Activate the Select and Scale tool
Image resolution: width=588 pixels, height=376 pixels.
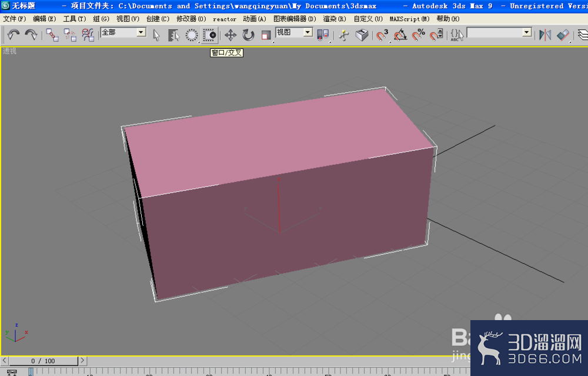[266, 35]
